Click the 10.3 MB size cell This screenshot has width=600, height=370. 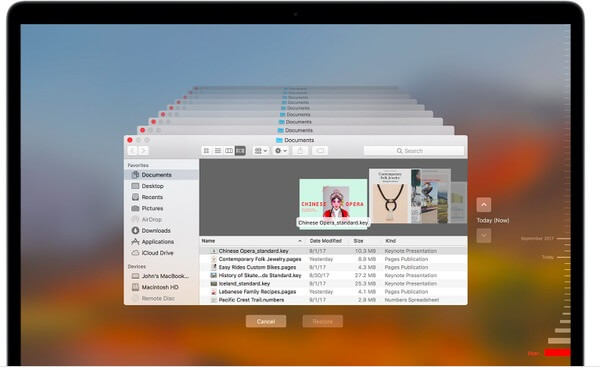(x=365, y=251)
